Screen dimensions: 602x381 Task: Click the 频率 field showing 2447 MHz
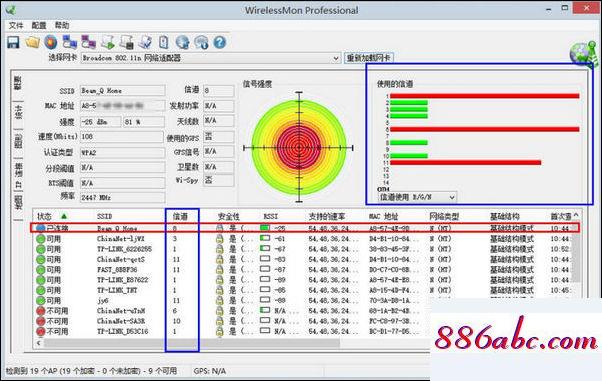[122, 197]
